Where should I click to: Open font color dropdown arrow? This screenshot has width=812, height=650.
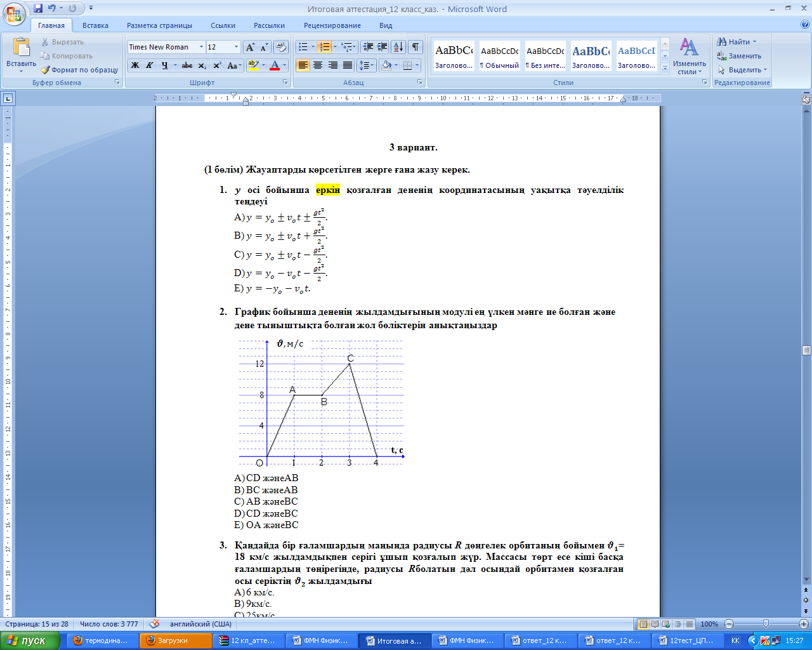[x=284, y=65]
